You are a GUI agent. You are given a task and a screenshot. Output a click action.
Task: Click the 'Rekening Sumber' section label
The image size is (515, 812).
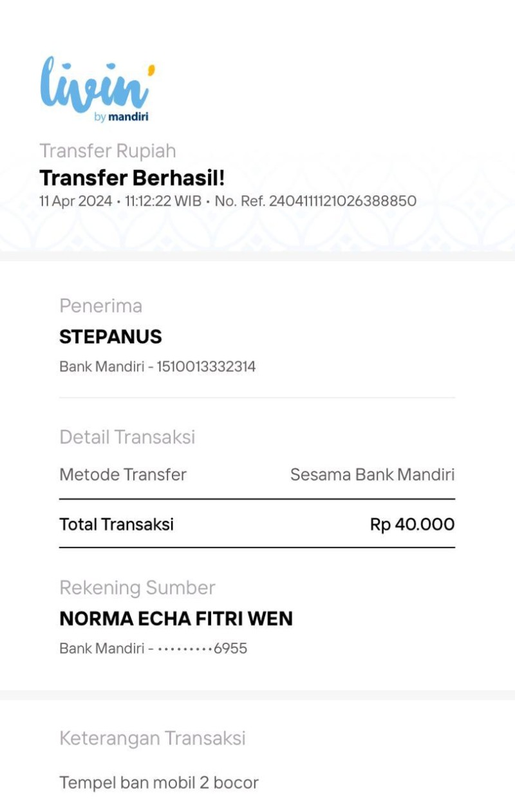click(137, 587)
